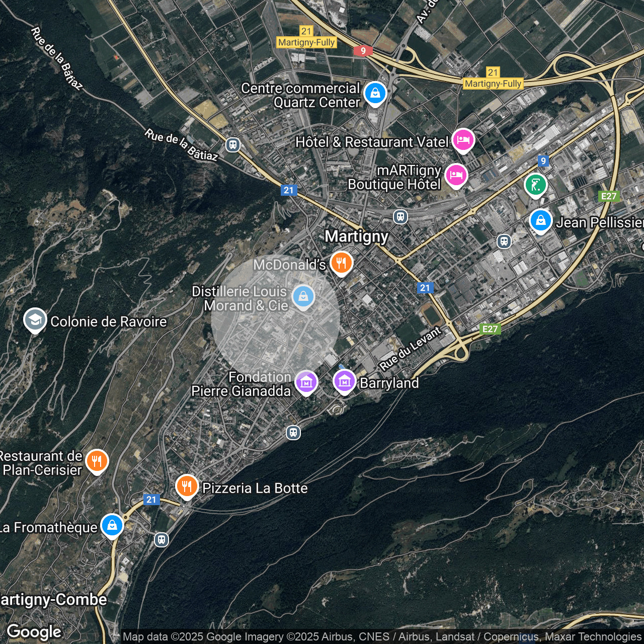
Task: Click the Martigny city label
Action: pyautogui.click(x=356, y=236)
